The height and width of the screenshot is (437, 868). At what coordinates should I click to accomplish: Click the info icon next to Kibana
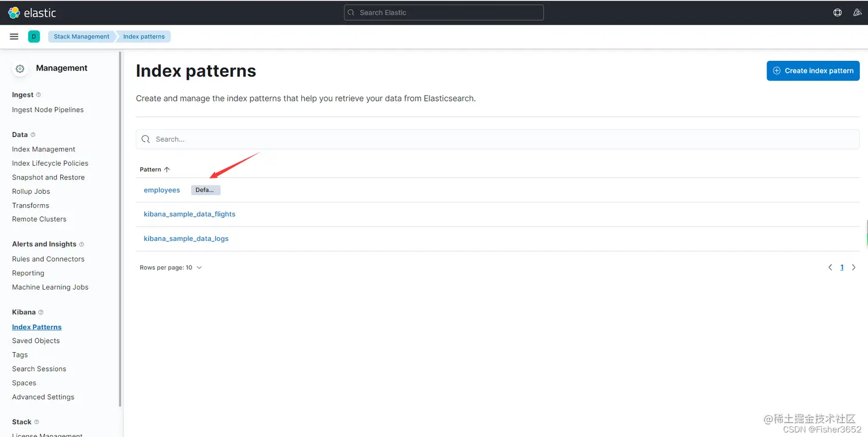coord(41,313)
